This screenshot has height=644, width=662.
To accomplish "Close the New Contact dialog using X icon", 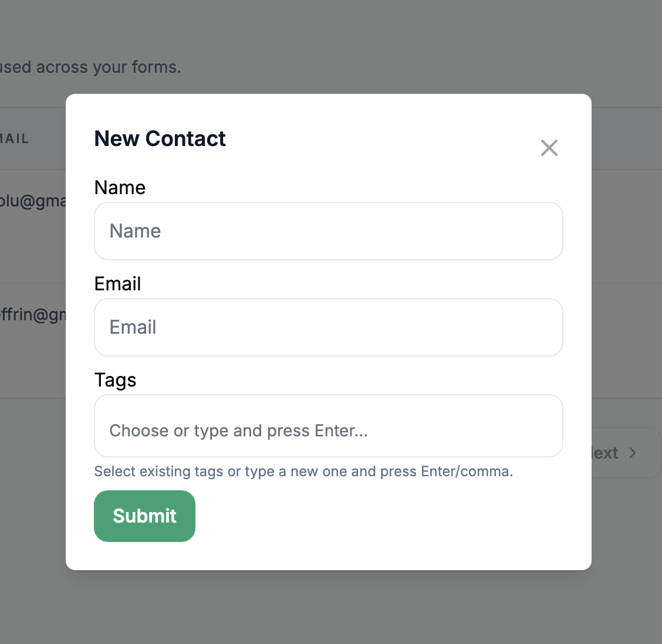I will click(549, 148).
